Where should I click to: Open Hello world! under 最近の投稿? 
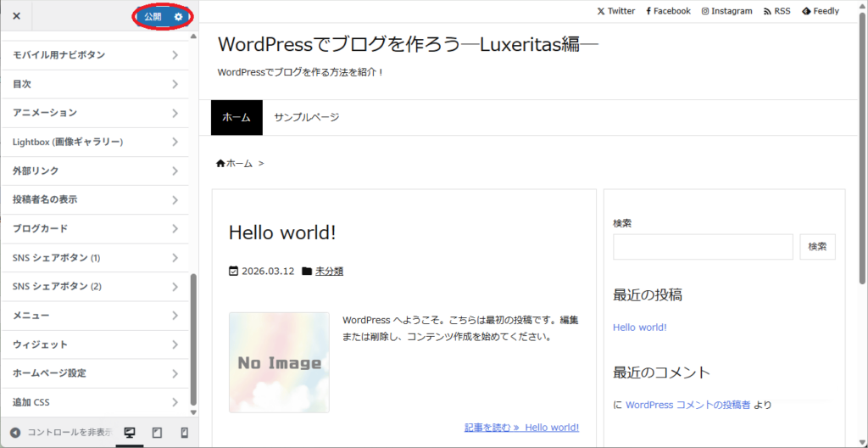(x=640, y=328)
